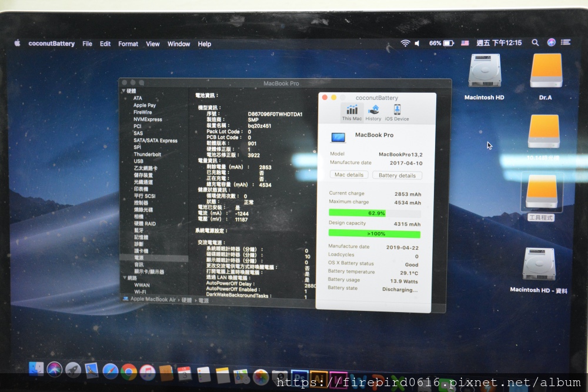The image size is (588, 392).
Task: Open Finder from the Dock
Action: [36, 368]
